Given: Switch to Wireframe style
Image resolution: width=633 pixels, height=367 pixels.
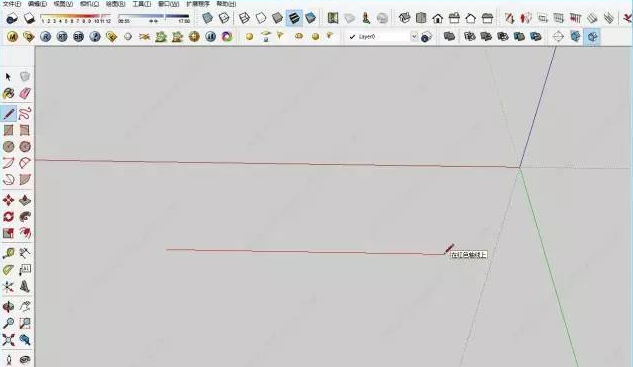Looking at the screenshot, I should tap(244, 18).
